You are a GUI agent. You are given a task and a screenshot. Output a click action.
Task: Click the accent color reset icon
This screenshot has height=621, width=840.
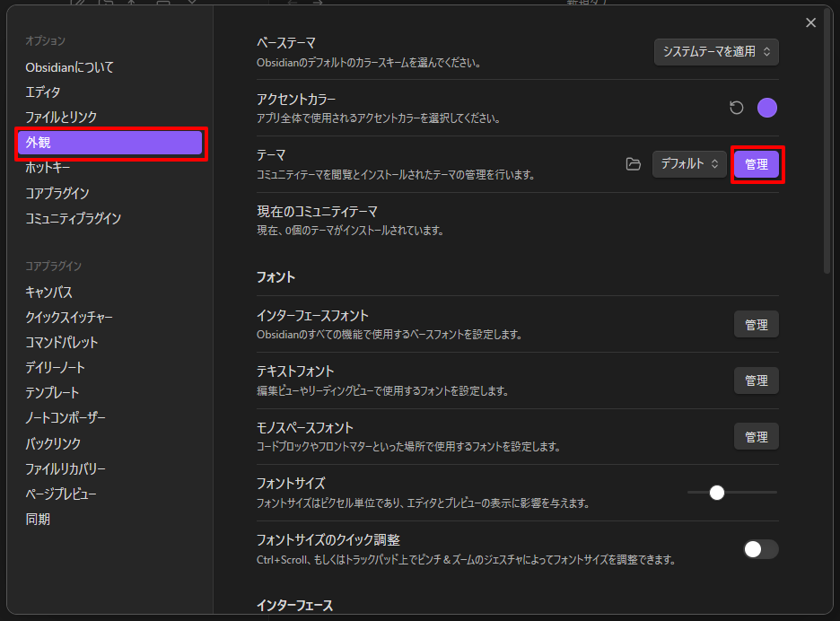coord(737,109)
